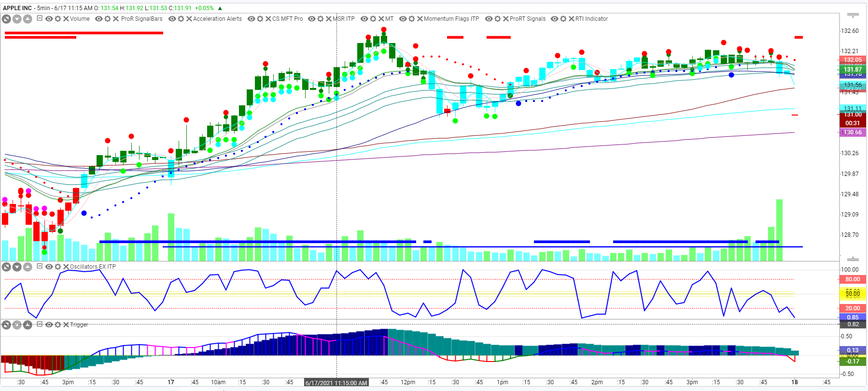Move the Trigger pane up
This screenshot has height=391, width=868.
pyautogui.click(x=28, y=325)
